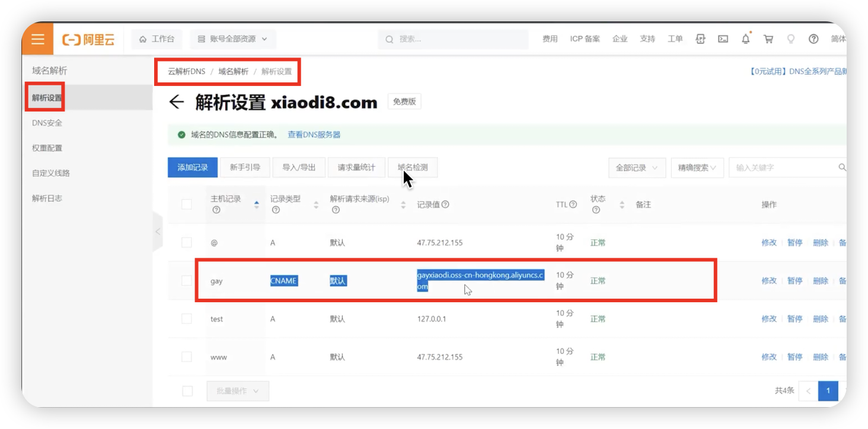Check the test record row checkbox

coord(186,319)
